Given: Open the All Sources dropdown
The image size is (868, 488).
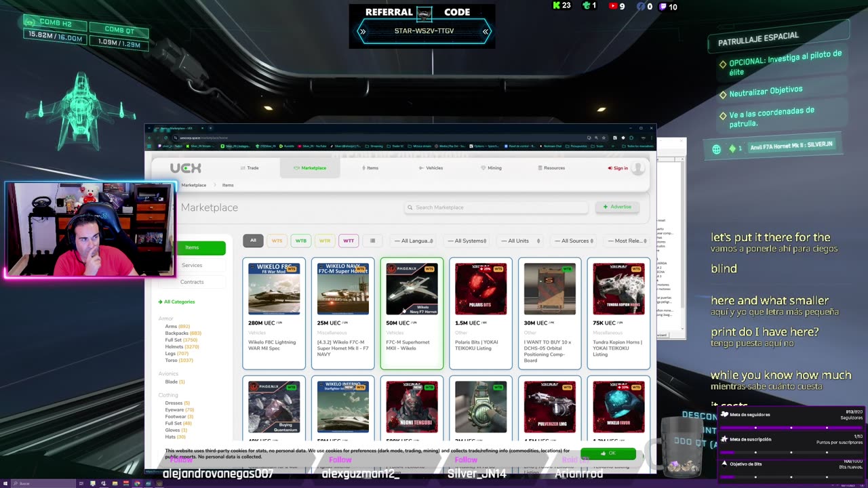Looking at the screenshot, I should [x=574, y=241].
